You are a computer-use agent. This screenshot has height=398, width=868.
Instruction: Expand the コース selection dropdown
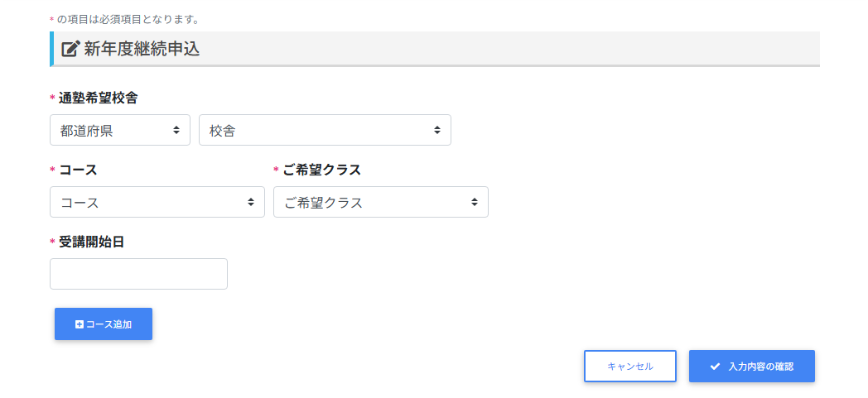tap(157, 202)
